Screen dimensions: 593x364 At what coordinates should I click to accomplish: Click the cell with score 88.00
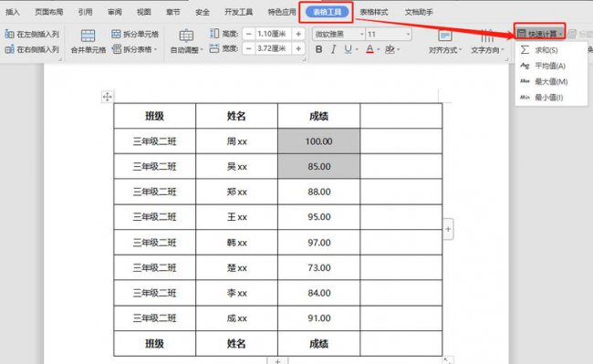[x=318, y=192]
